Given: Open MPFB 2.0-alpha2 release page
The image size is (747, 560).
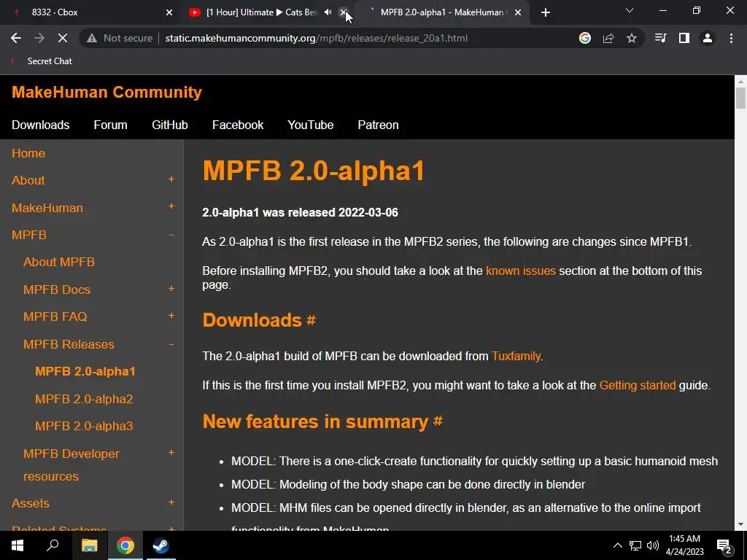Looking at the screenshot, I should (84, 399).
